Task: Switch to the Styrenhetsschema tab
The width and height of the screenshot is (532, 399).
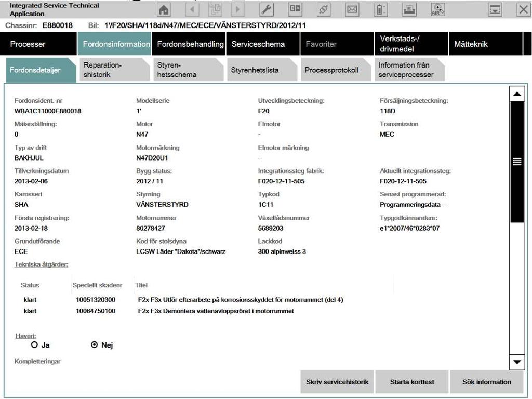Action: pos(188,70)
